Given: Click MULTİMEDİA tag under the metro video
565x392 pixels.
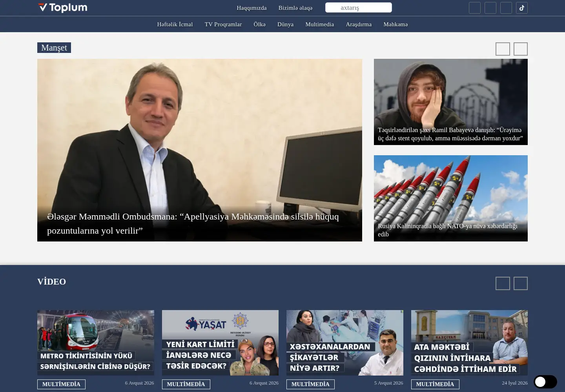Looking at the screenshot, I should [x=61, y=384].
